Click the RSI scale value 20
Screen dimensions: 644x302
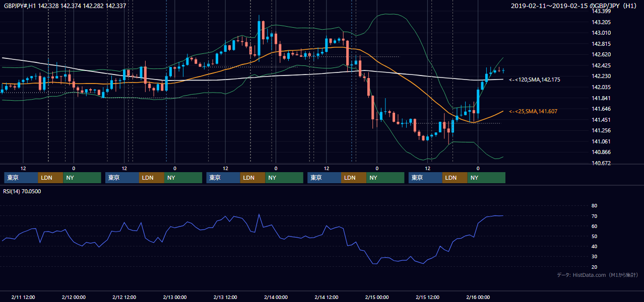click(594, 267)
